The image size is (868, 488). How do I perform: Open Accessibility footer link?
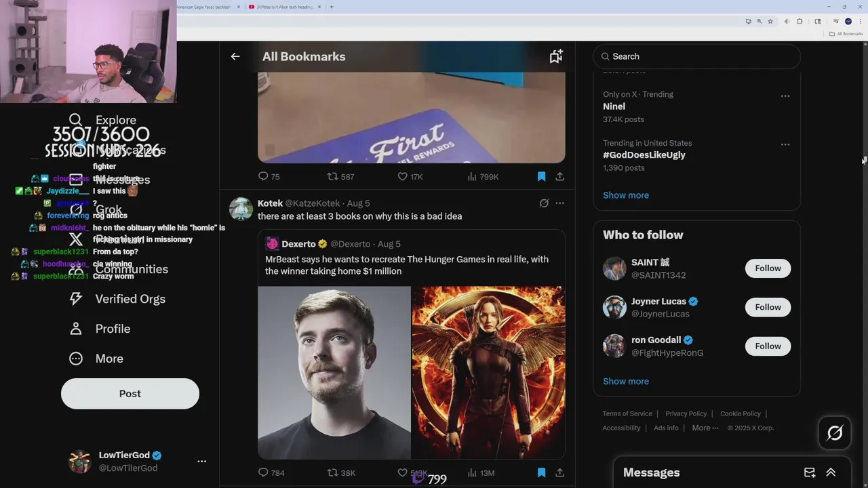[621, 428]
